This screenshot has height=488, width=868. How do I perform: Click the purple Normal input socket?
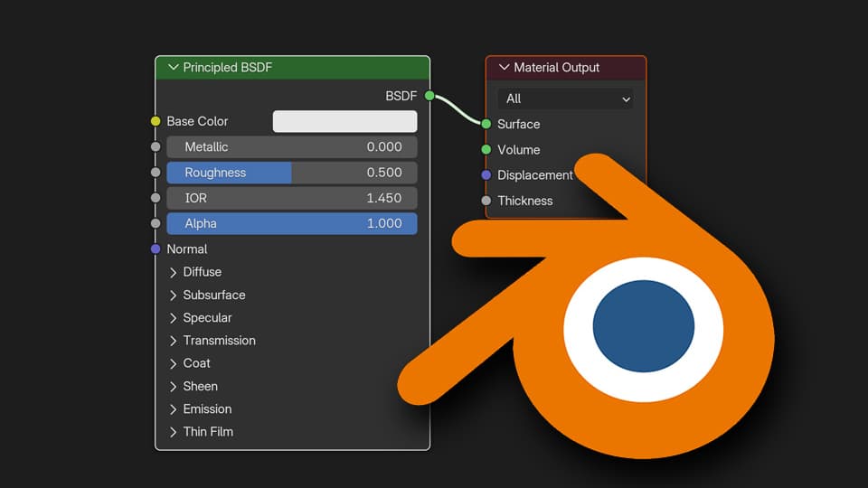[156, 249]
